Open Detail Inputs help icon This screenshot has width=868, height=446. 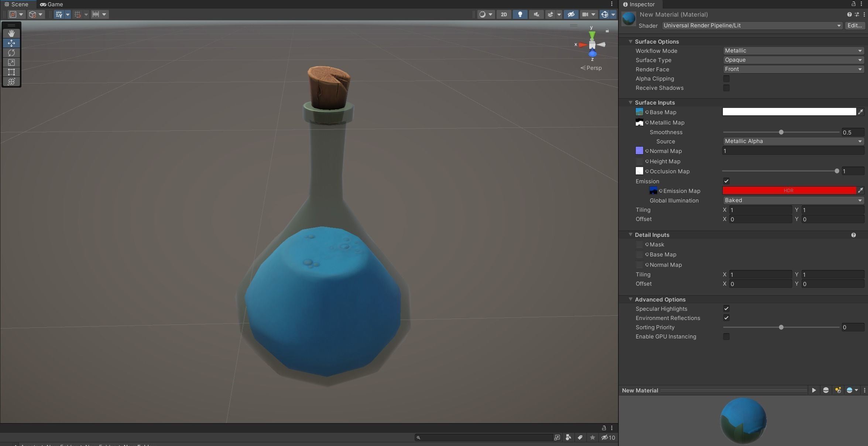coord(854,235)
